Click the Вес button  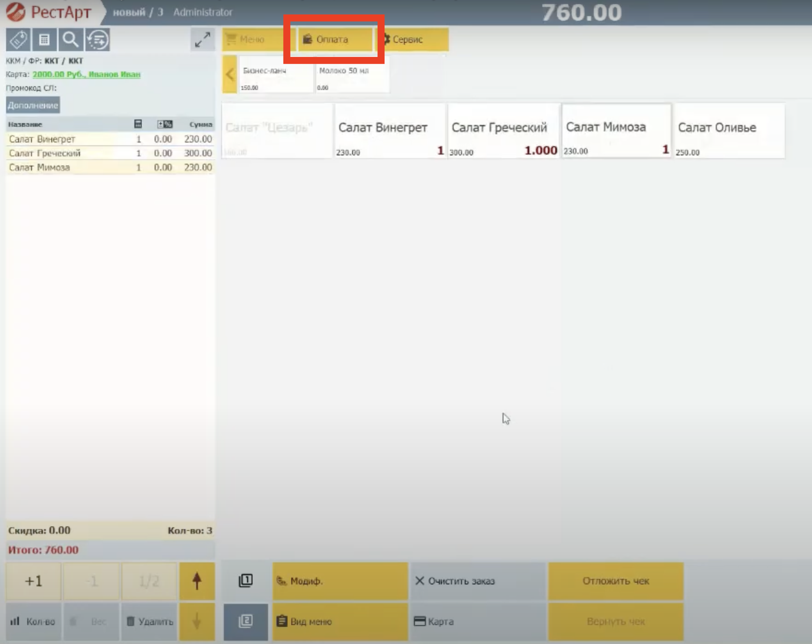(91, 621)
